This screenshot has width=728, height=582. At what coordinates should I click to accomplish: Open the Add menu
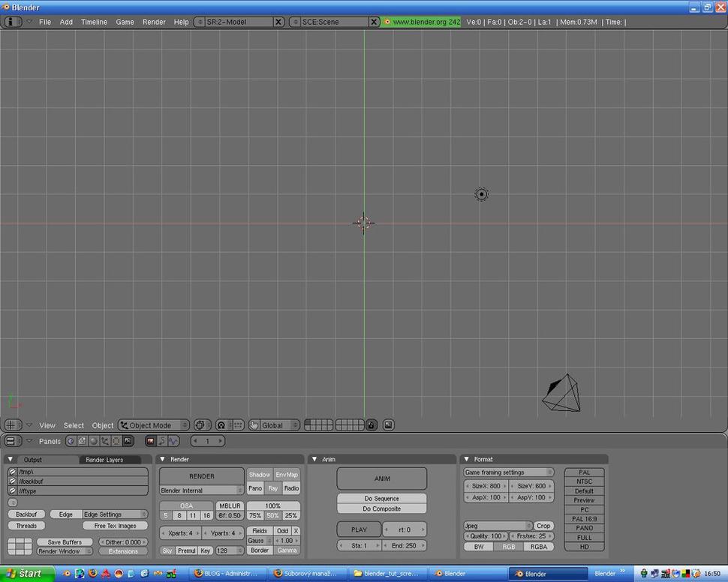click(x=66, y=22)
